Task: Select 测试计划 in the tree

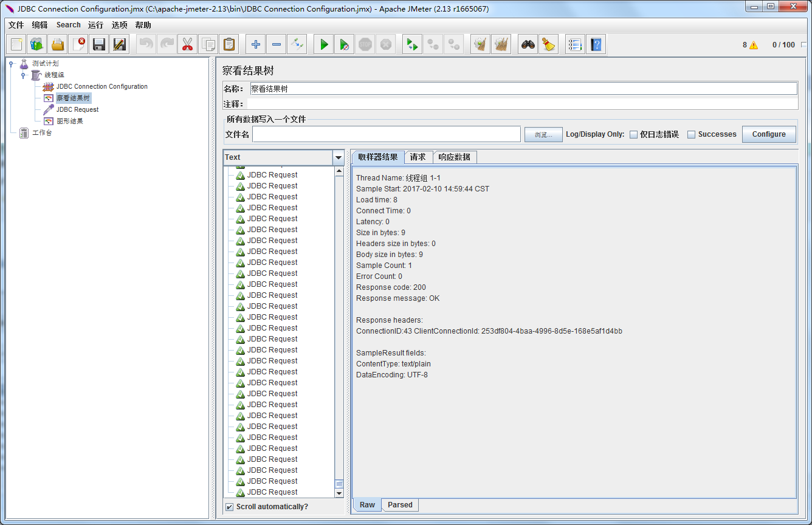Action: (45, 64)
